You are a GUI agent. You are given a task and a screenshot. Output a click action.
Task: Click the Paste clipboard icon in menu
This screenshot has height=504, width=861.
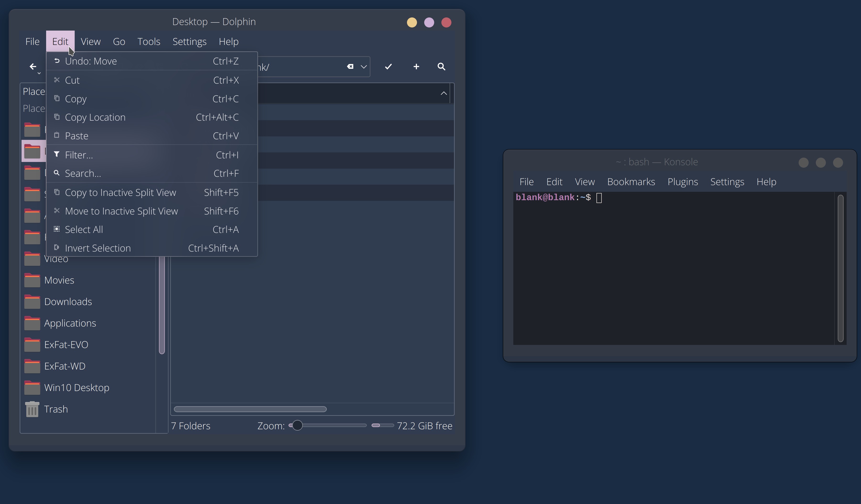(57, 135)
